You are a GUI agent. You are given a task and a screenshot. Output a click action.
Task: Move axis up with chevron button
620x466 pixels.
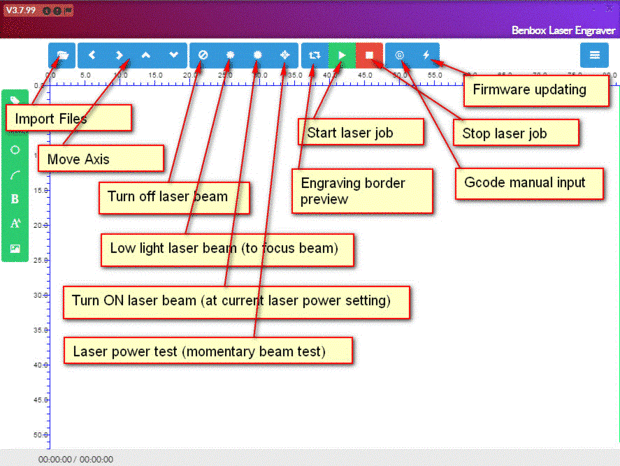tap(146, 55)
